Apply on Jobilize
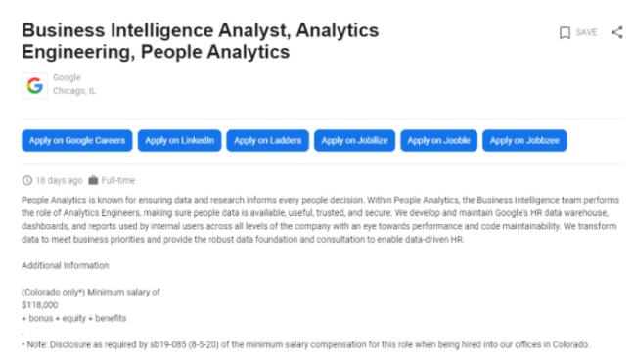Viewport: 635px width, 364px height. pos(355,141)
